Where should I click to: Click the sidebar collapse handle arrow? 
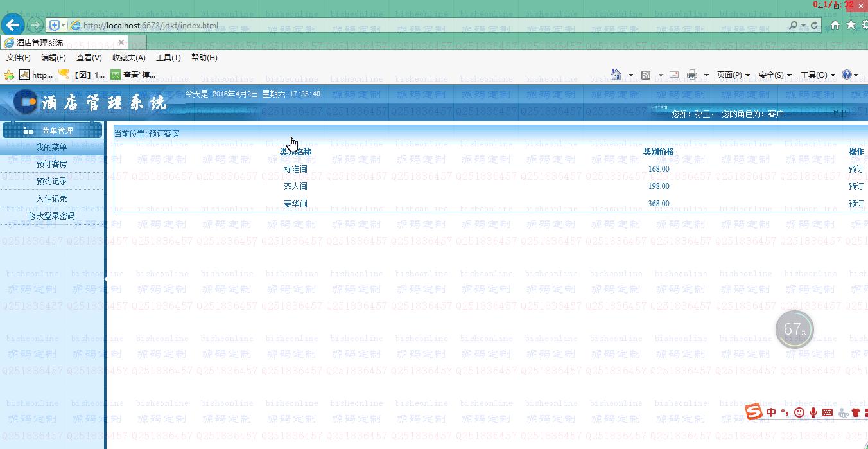point(105,279)
